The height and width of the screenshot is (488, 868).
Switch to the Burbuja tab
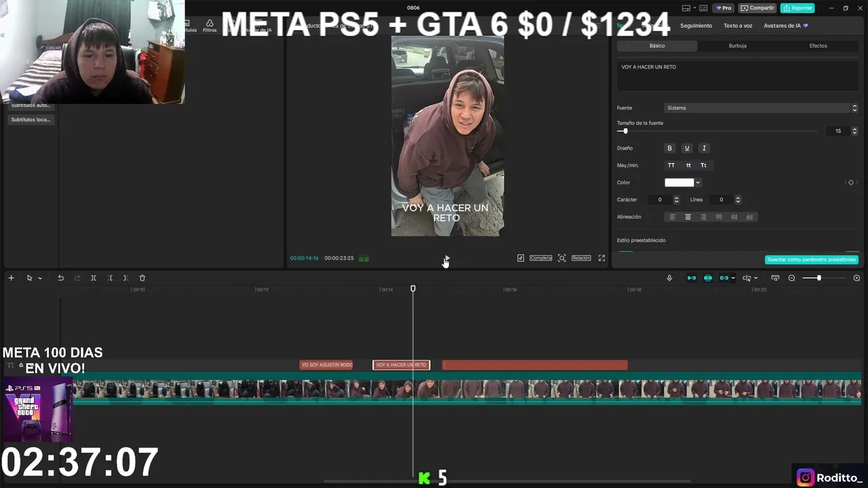tap(738, 46)
